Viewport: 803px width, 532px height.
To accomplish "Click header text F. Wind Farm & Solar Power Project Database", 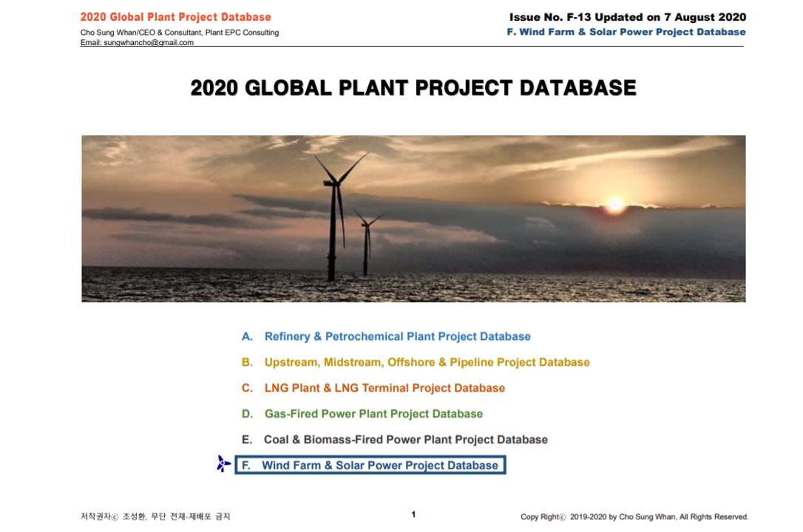I will pyautogui.click(x=626, y=32).
